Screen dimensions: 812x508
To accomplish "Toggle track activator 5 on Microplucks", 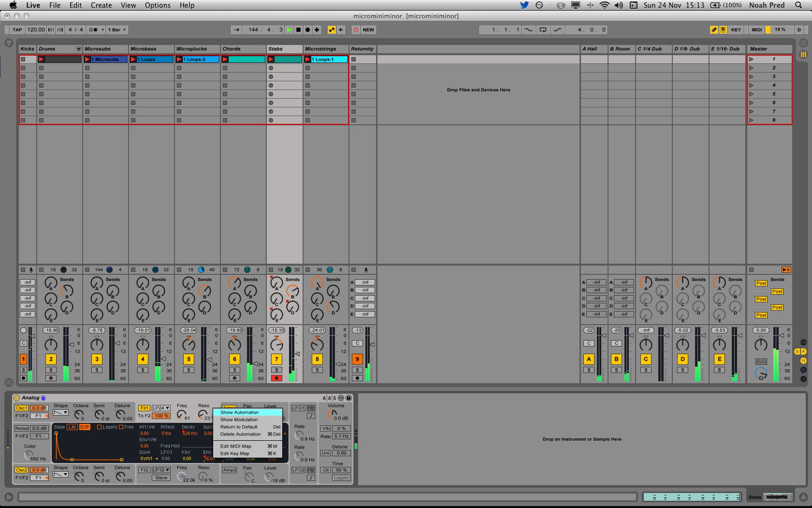I will [x=188, y=359].
